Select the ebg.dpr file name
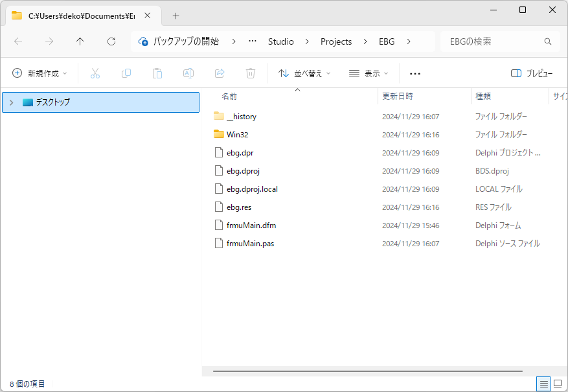This screenshot has width=568, height=392. coord(240,153)
